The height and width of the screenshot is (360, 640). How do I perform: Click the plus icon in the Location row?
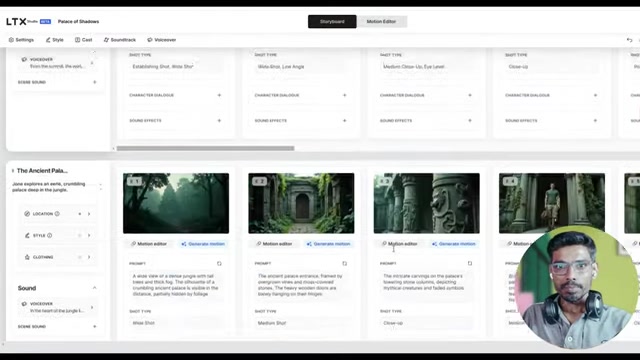(80, 214)
